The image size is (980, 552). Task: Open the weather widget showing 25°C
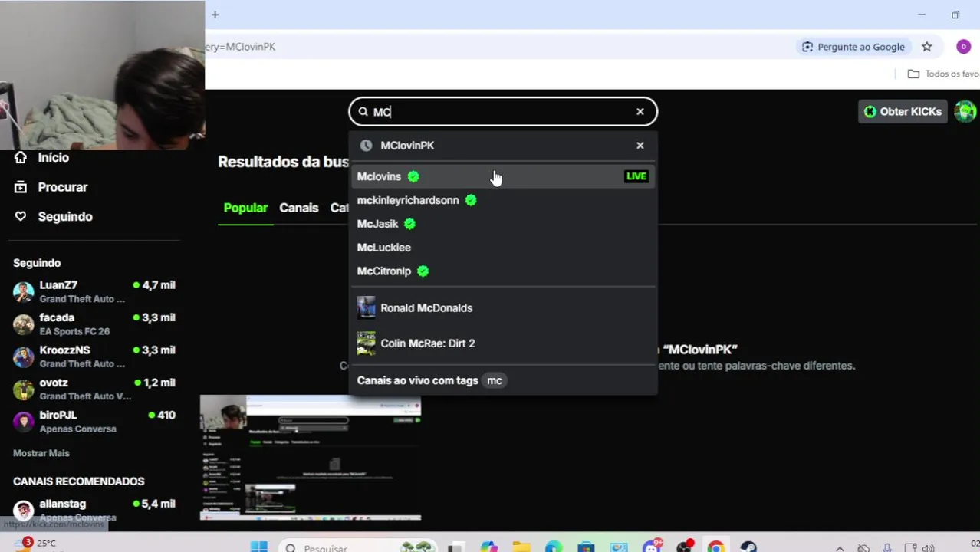(x=37, y=544)
